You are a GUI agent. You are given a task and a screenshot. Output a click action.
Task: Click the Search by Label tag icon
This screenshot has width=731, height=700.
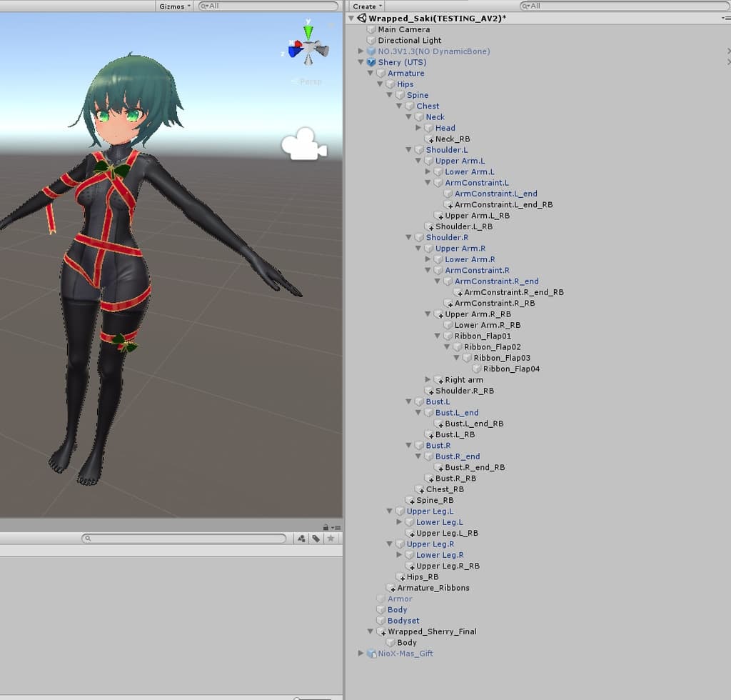[x=316, y=539]
